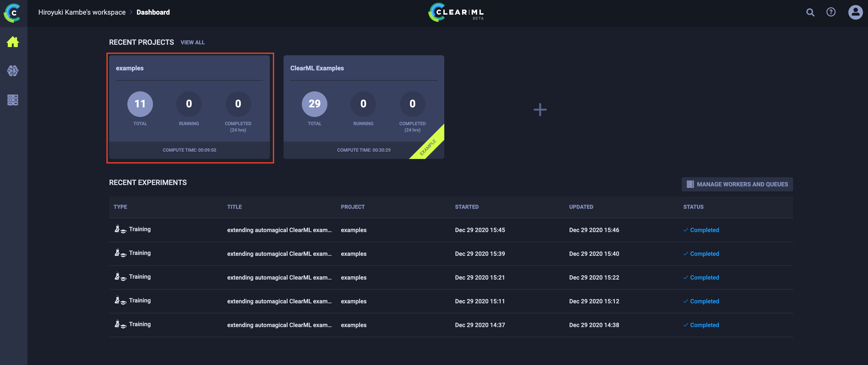Click Training icon in 15:21 experiment row

120,277
